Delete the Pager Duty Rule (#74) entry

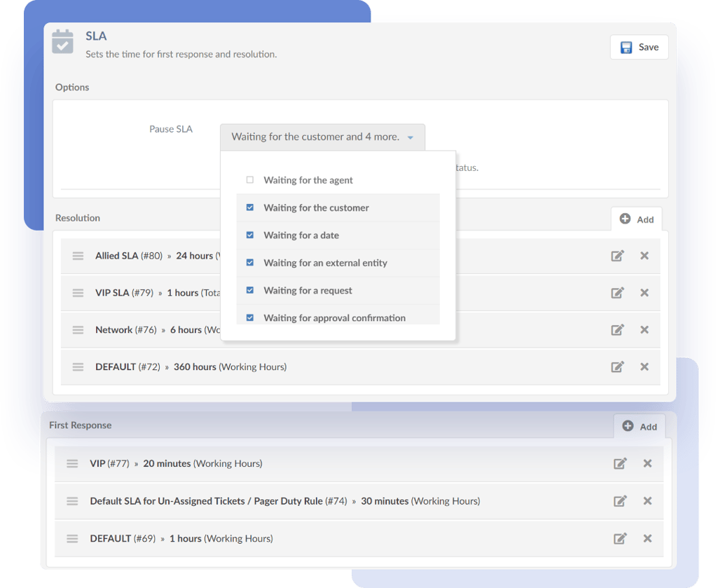tap(647, 501)
